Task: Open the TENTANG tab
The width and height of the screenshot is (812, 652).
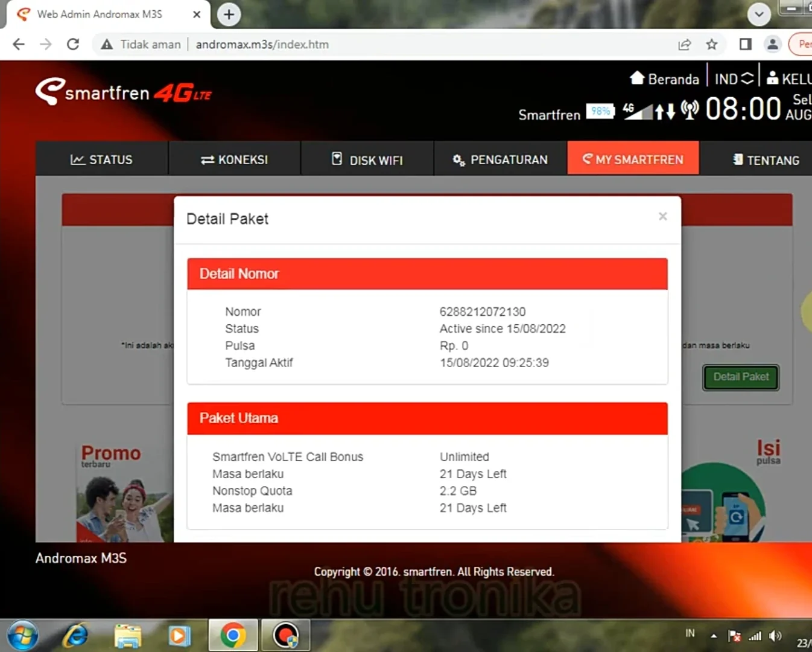Action: tap(766, 159)
